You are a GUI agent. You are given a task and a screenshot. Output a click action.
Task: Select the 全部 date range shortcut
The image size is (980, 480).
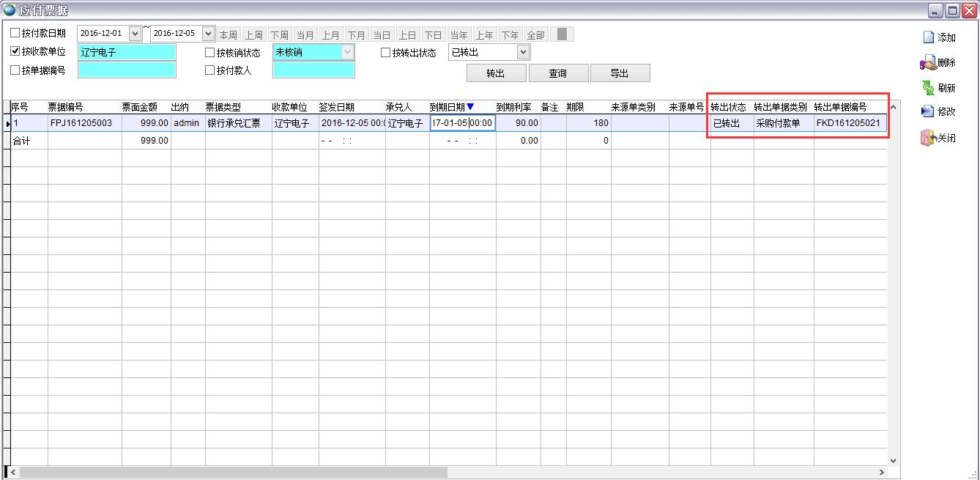tap(535, 35)
